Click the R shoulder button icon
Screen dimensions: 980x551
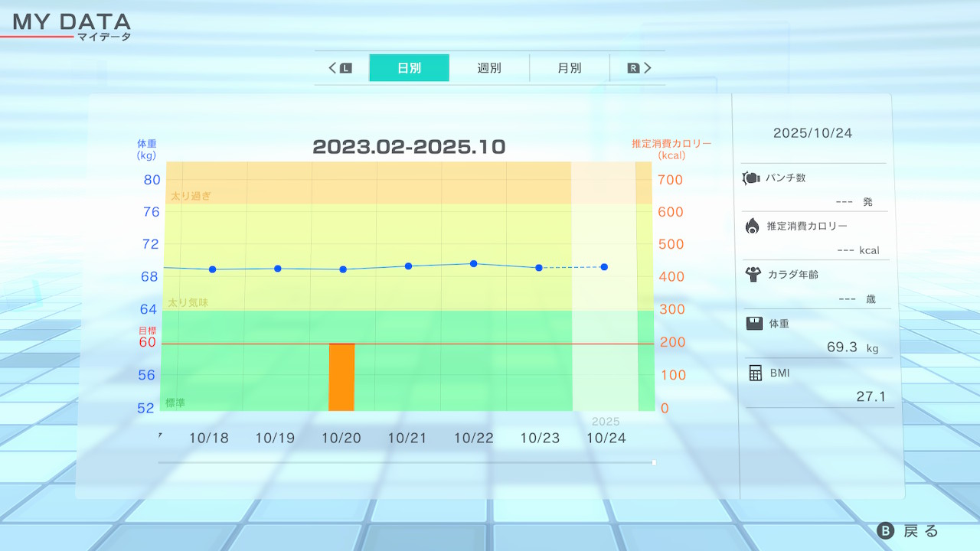pos(633,68)
